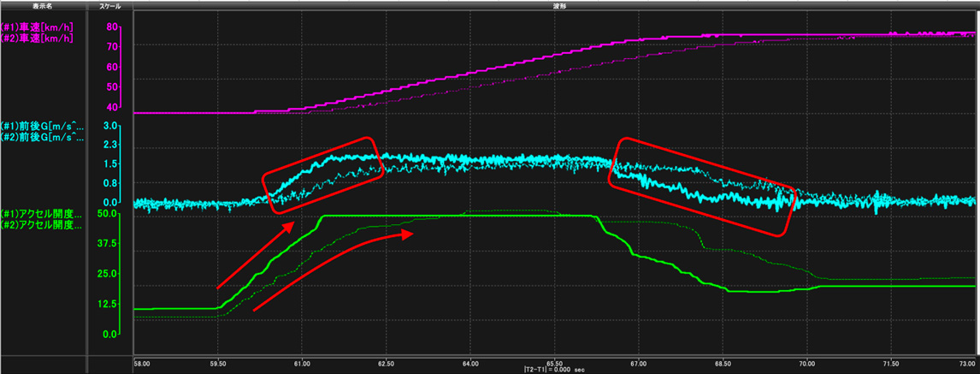Click the straight red arrow near accelerator rise

[257, 255]
